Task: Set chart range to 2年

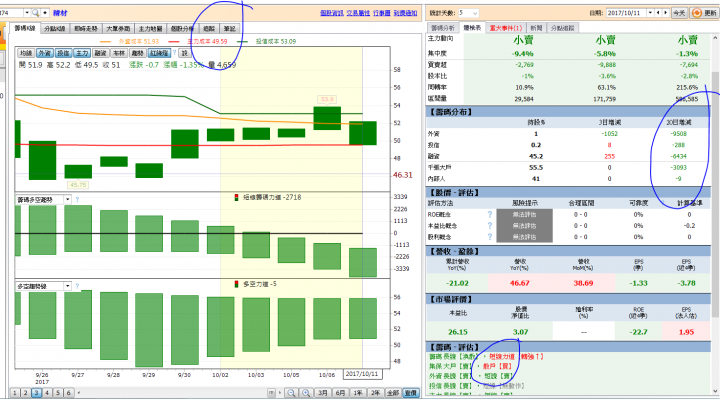Action: coord(375,393)
